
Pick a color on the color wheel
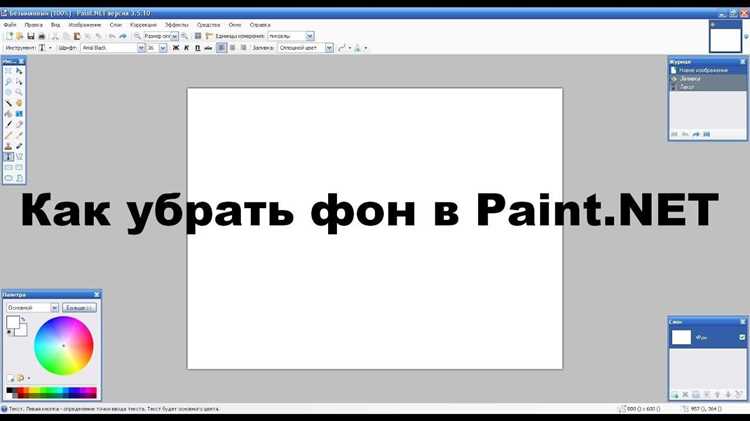[63, 345]
